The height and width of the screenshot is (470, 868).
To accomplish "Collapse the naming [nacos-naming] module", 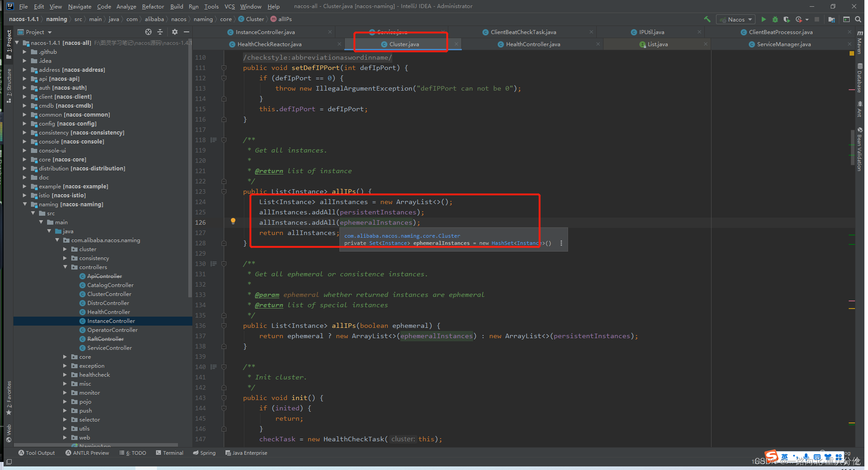I will click(x=25, y=204).
